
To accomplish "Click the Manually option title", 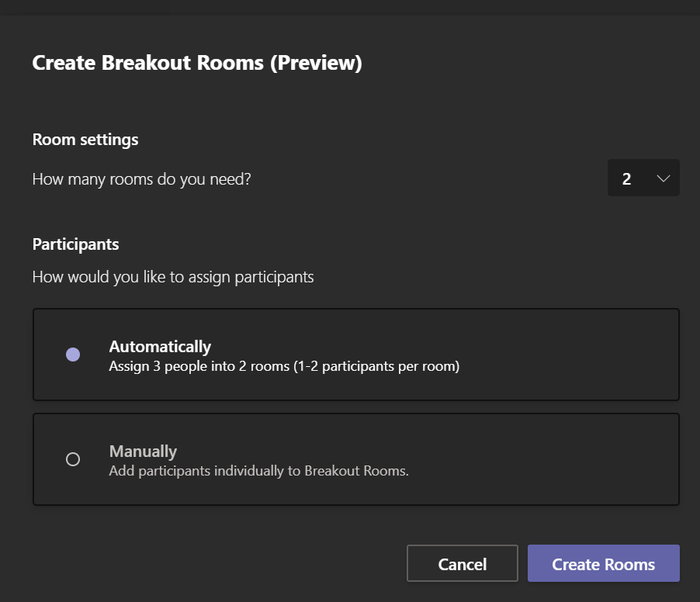I will coord(143,451).
